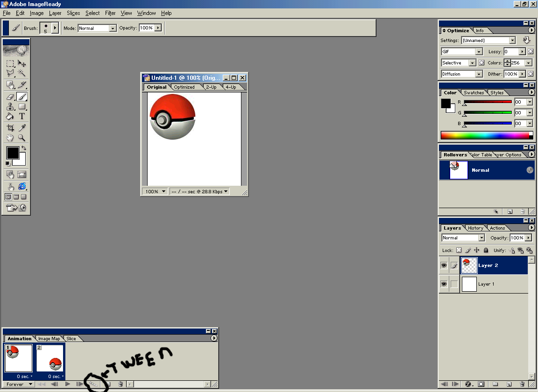This screenshot has width=538, height=392.
Task: Open brush Mode dropdown
Action: 113,28
